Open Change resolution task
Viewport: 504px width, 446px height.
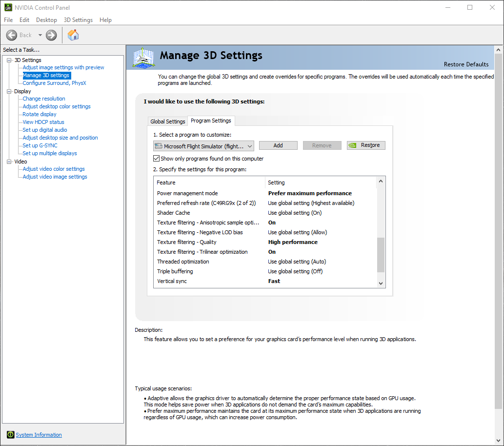pos(44,99)
